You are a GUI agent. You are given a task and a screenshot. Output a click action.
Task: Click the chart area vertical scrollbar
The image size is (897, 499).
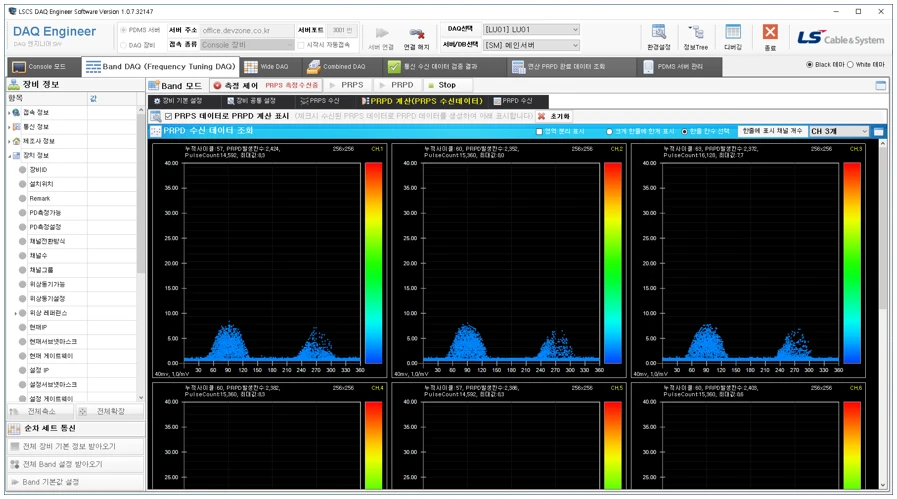[882, 314]
